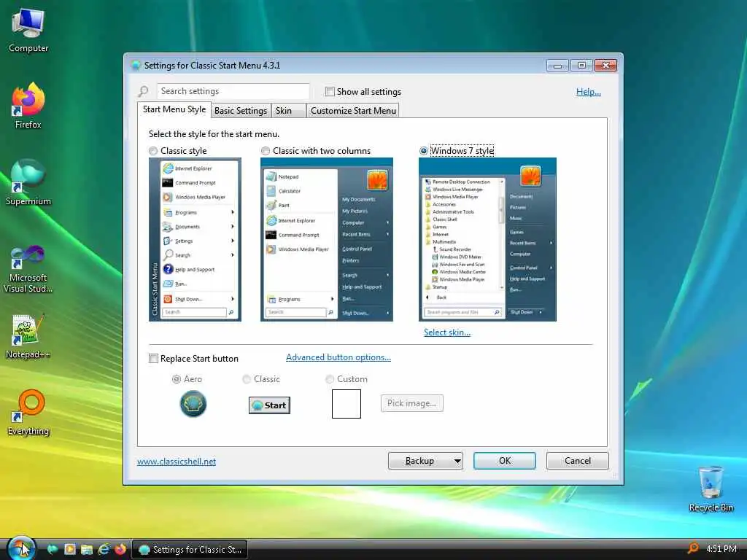Launch Firefox from the quick launch bar
The width and height of the screenshot is (747, 560).
(x=120, y=550)
